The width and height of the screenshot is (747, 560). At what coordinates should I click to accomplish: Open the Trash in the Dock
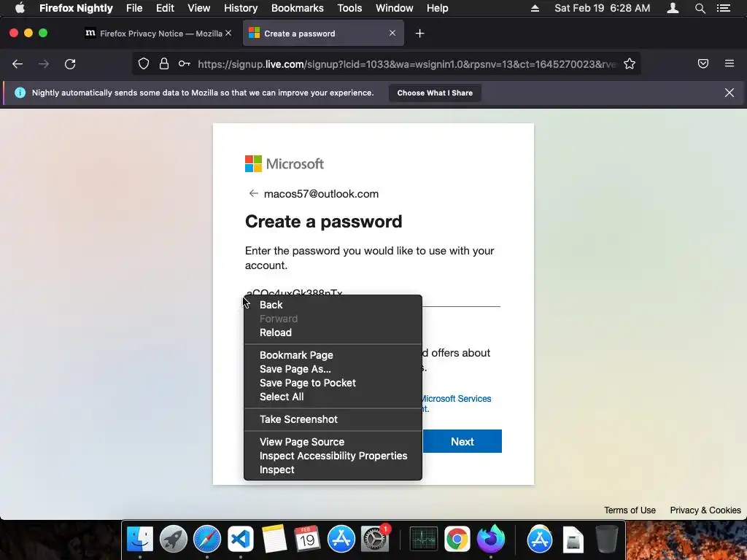[607, 539]
